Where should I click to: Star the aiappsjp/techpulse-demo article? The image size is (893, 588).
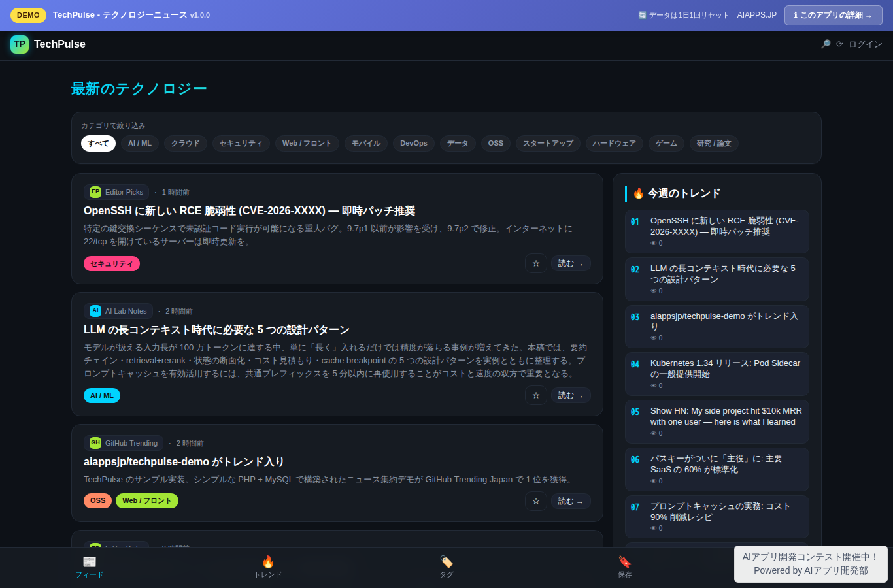tap(536, 501)
